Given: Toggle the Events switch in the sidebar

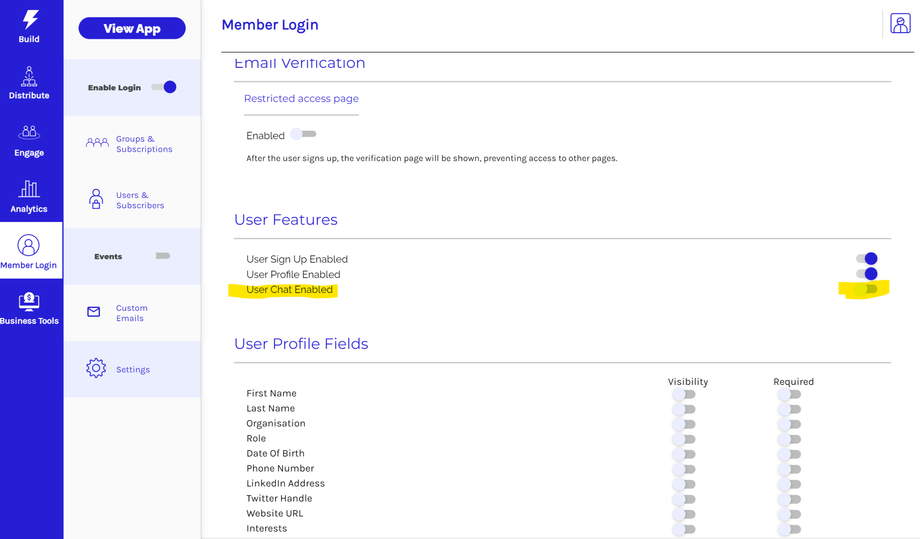Looking at the screenshot, I should 162,256.
